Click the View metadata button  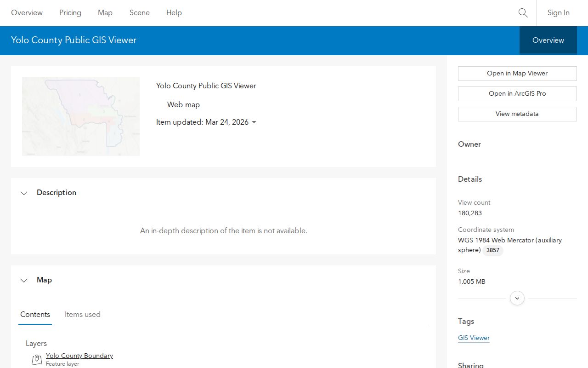[517, 114]
